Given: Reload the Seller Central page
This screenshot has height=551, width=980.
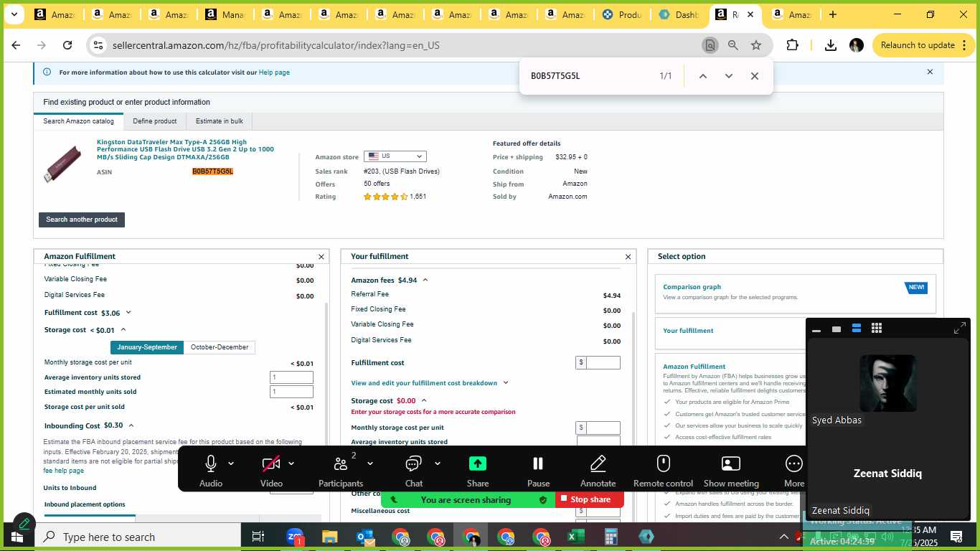Looking at the screenshot, I should (x=67, y=45).
